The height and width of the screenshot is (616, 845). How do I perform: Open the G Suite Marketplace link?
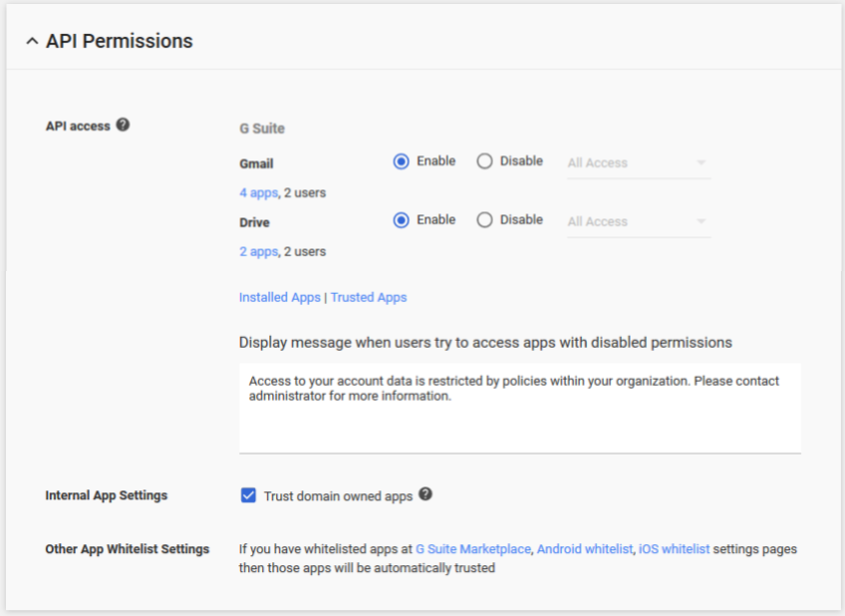click(473, 549)
